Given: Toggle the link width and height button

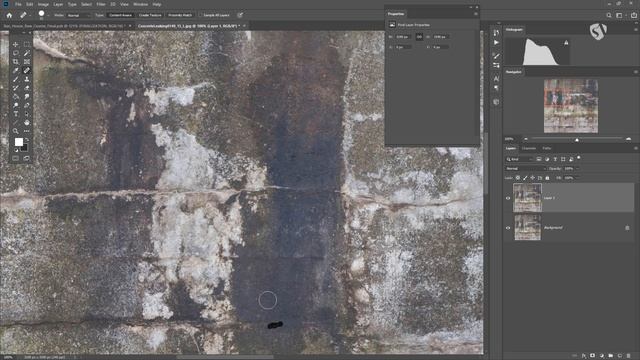Looking at the screenshot, I should point(419,37).
